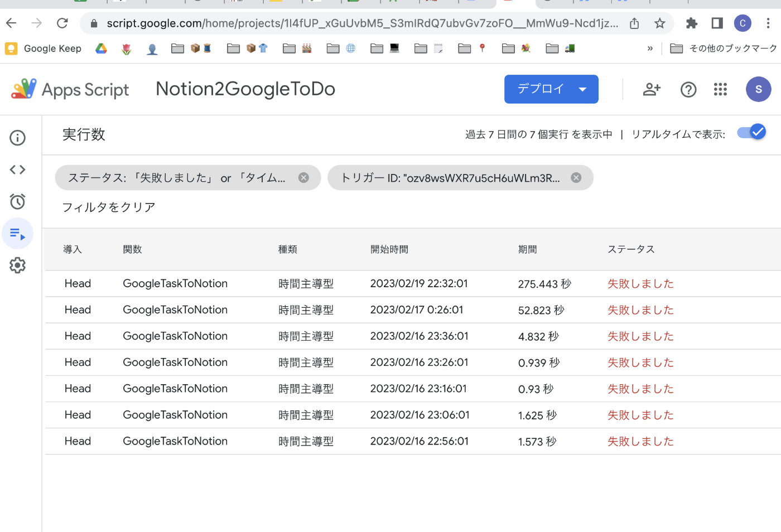Toggle the browser side panel icon

click(x=717, y=23)
